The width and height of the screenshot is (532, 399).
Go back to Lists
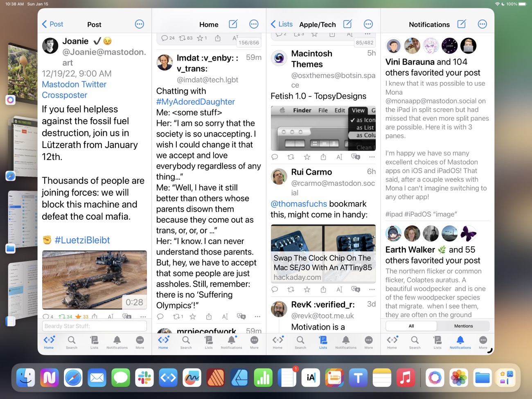(282, 24)
